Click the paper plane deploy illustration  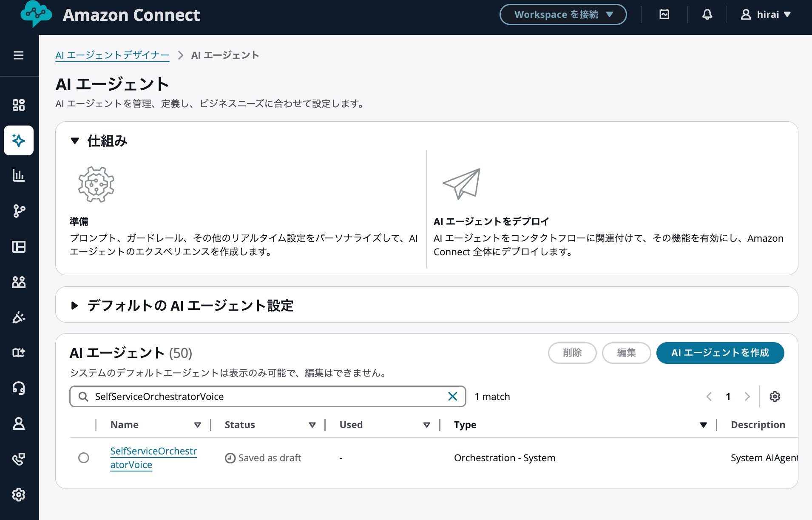(x=462, y=184)
